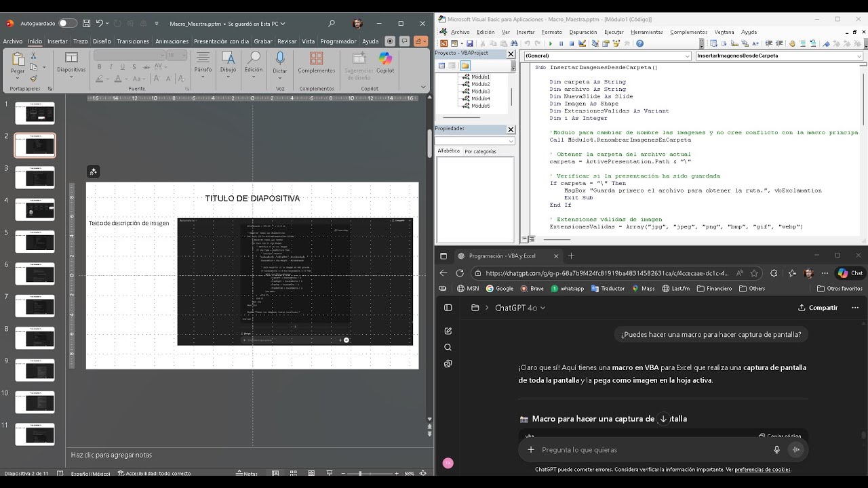Toggle the Autoguardado switch
This screenshot has height=488, width=868.
pos(67,23)
